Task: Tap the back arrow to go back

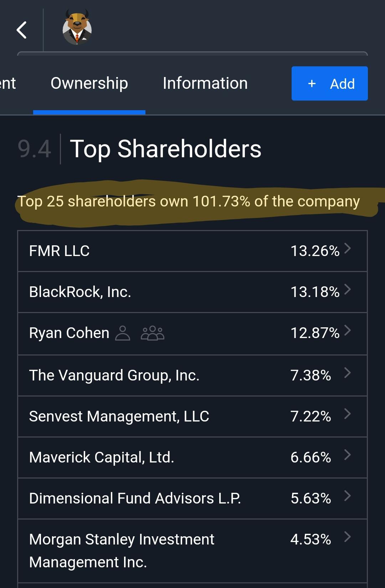Action: pos(22,30)
